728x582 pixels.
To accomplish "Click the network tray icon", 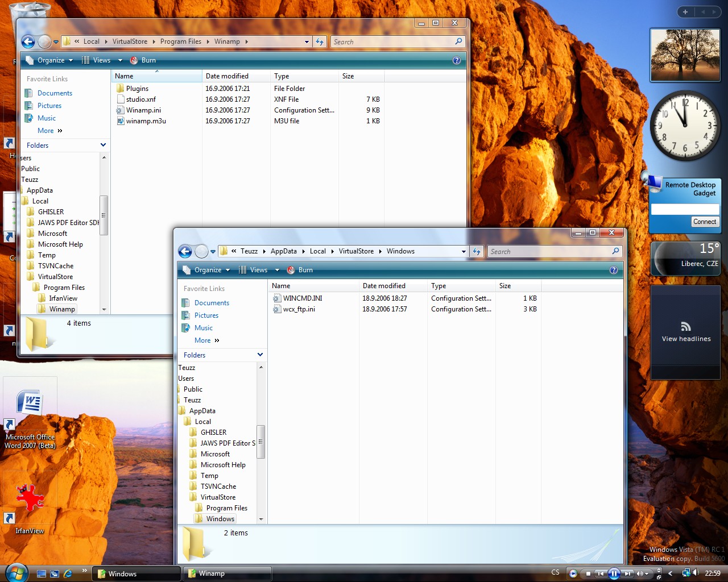I will click(x=686, y=573).
